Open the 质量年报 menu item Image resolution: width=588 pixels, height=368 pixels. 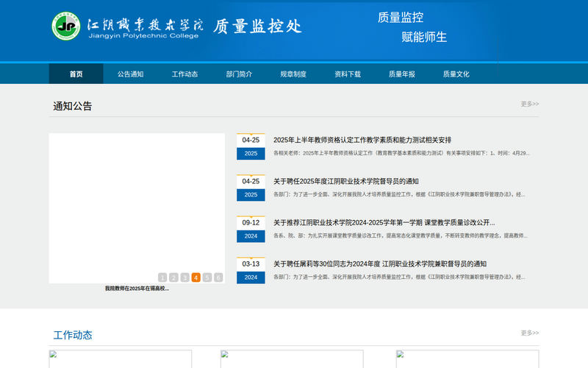click(x=402, y=74)
